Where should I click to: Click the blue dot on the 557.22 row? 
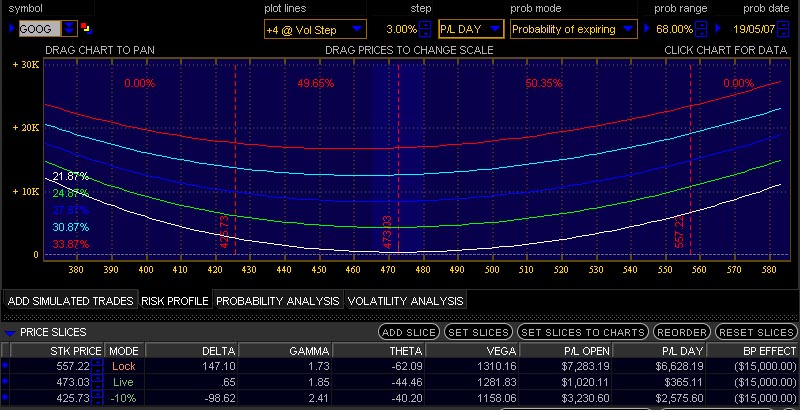click(x=5, y=366)
